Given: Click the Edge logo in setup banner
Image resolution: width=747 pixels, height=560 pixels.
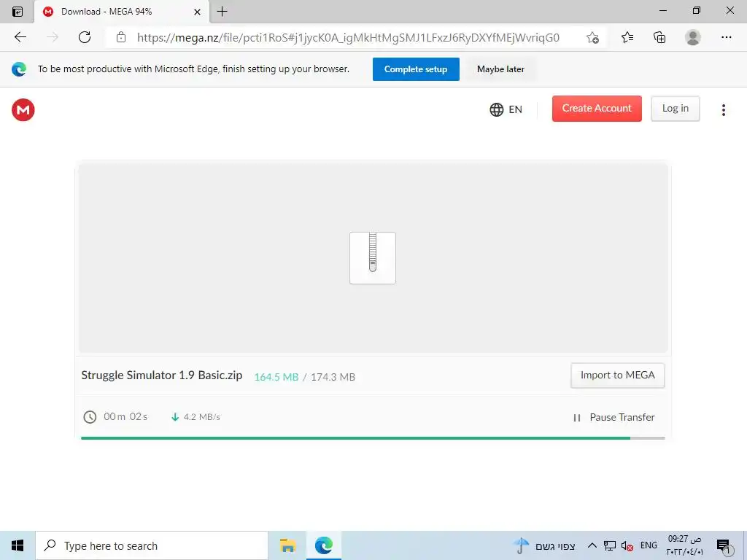Looking at the screenshot, I should pos(19,69).
